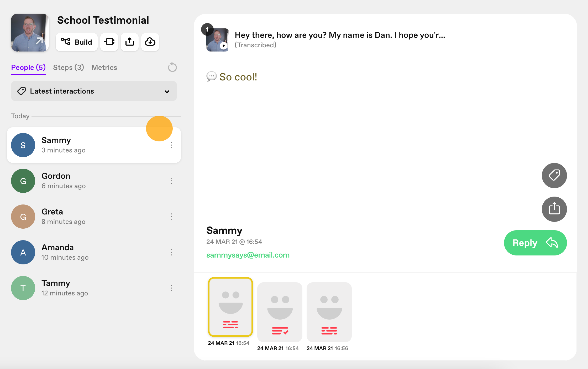The height and width of the screenshot is (369, 588).
Task: Open the three-dot menu for Tammy
Action: 172,288
